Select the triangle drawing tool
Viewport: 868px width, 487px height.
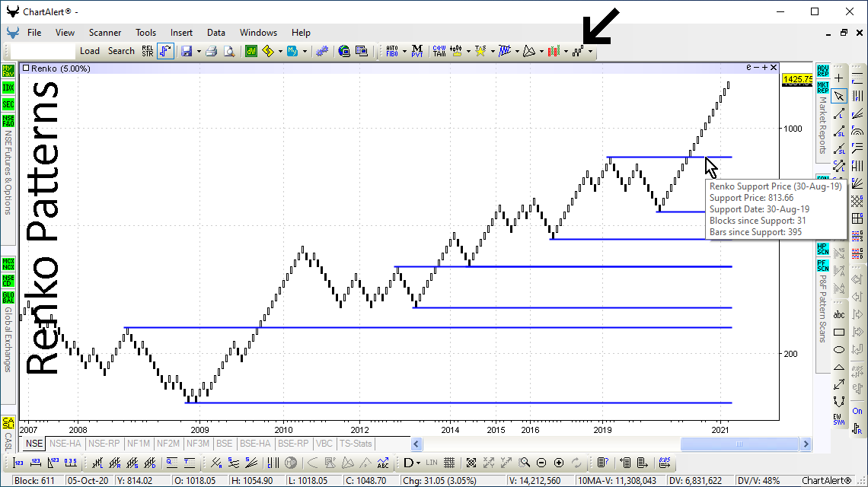(x=839, y=367)
